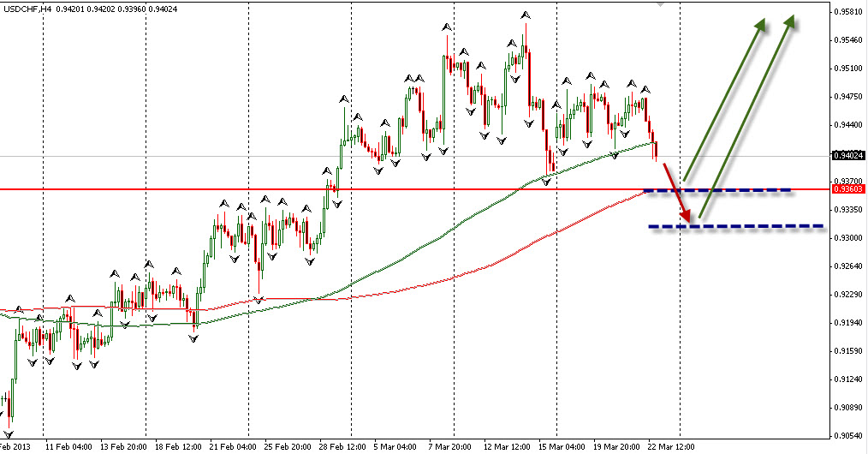Viewport: 868px width, 454px height.
Task: Click the up fractal above the highest candle
Action: click(x=525, y=15)
